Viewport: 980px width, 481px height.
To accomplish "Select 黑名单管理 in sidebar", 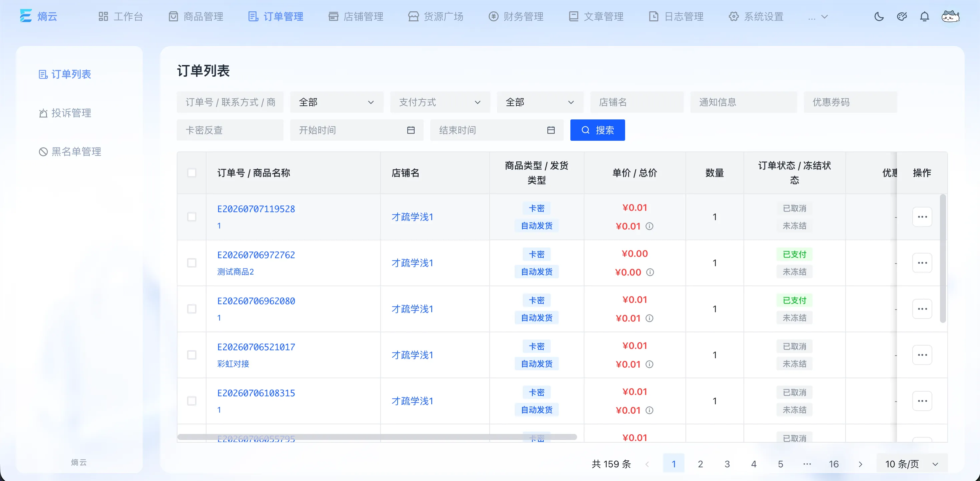I will 70,152.
